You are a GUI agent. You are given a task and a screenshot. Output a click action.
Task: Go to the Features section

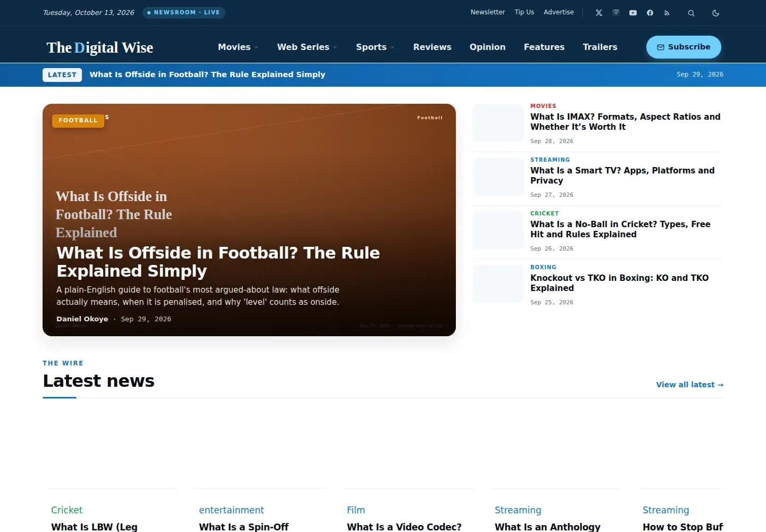(x=544, y=47)
